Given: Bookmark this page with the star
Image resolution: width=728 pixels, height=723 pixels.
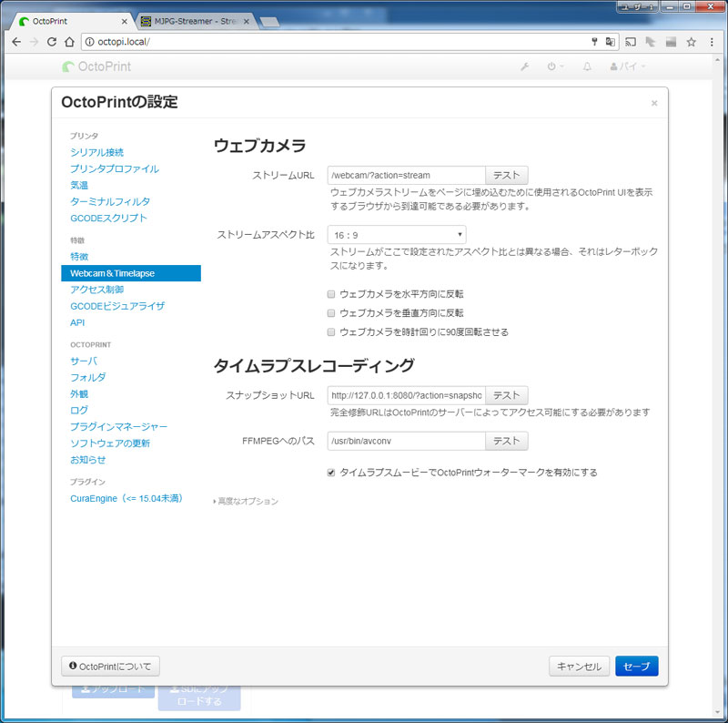Looking at the screenshot, I should [692, 42].
